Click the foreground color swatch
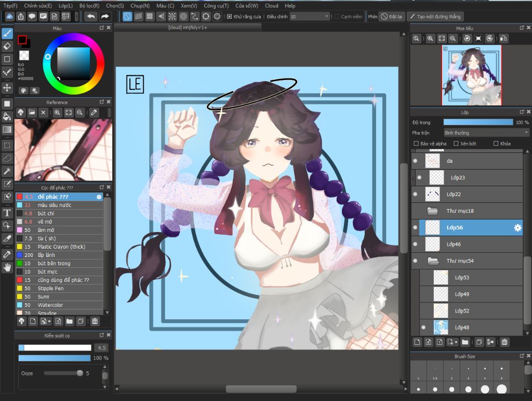This screenshot has width=532, height=401. (22, 40)
